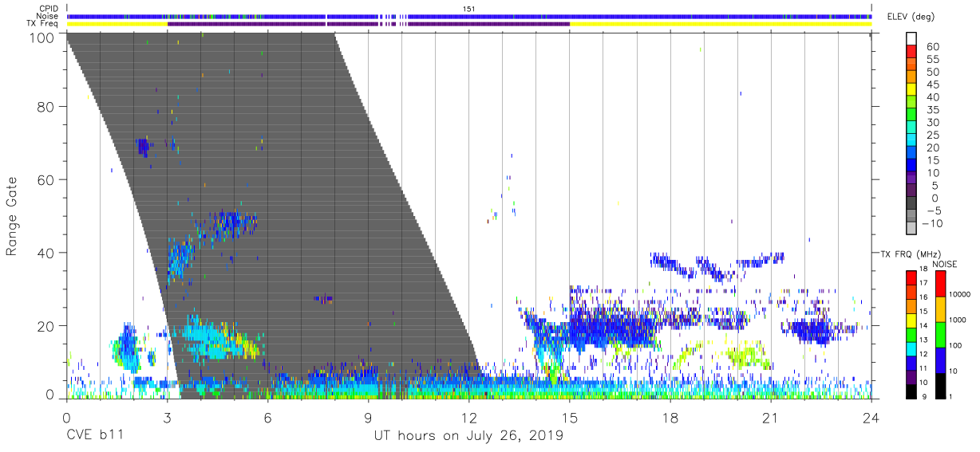Click the red 55–60 segment of ELEV colorbar
The width and height of the screenshot is (980, 452).
[911, 53]
